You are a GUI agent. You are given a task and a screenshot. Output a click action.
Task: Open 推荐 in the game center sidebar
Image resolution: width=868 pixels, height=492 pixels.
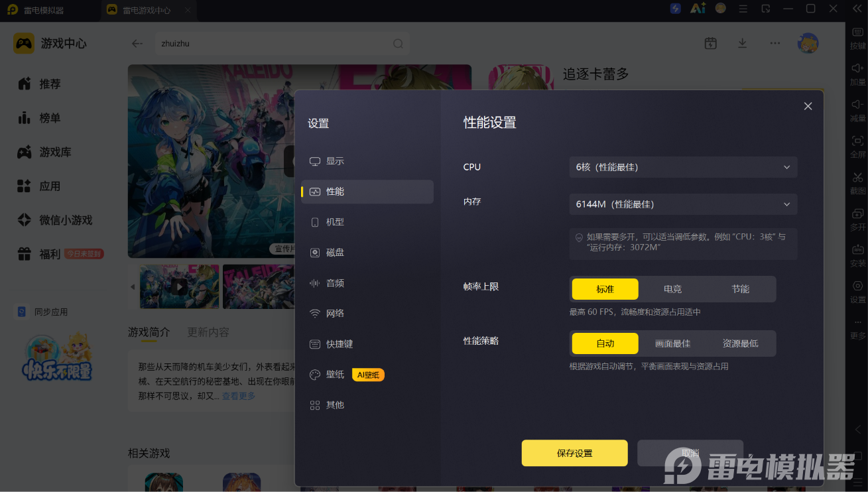(40, 84)
